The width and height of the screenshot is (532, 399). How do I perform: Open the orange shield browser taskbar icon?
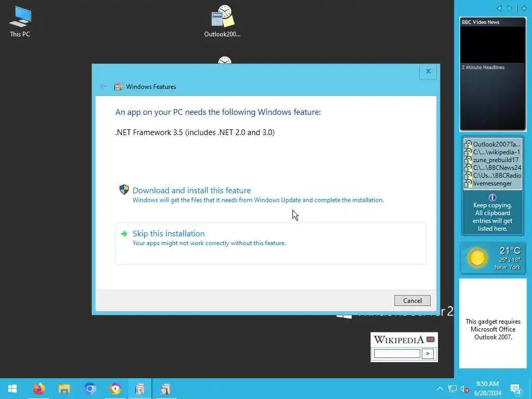(115, 389)
